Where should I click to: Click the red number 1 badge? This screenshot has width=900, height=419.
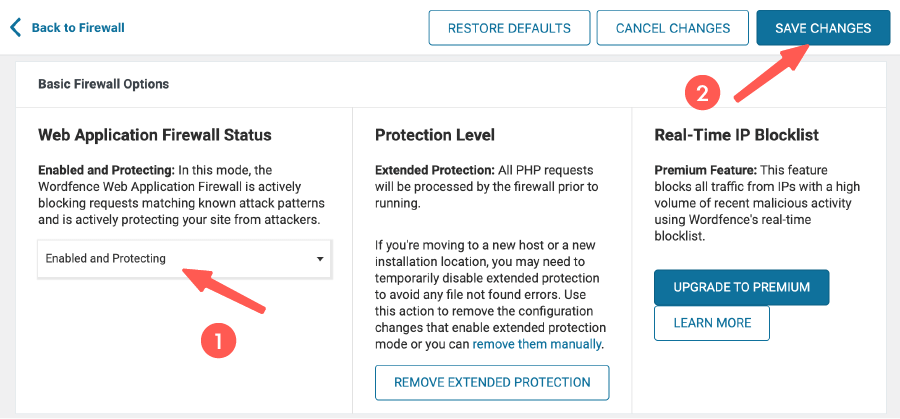tap(218, 340)
